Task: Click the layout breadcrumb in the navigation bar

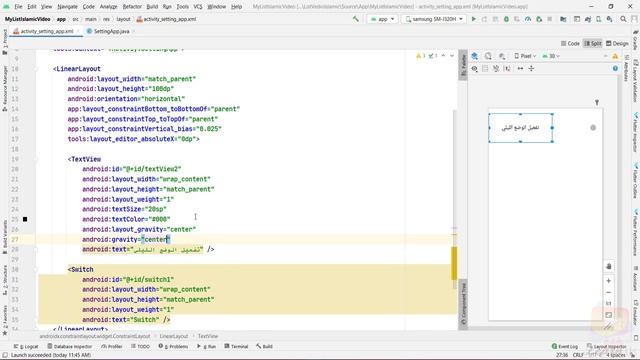Action: click(123, 19)
